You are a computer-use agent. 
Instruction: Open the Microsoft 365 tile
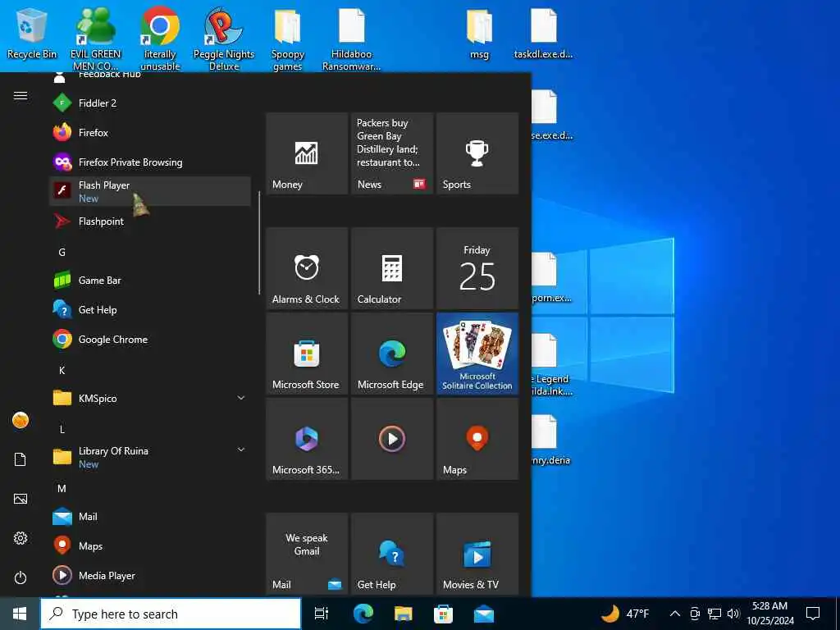[307, 439]
